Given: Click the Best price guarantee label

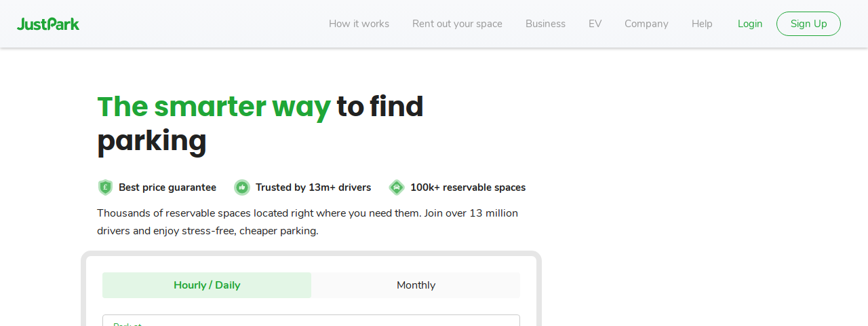Looking at the screenshot, I should tap(167, 187).
